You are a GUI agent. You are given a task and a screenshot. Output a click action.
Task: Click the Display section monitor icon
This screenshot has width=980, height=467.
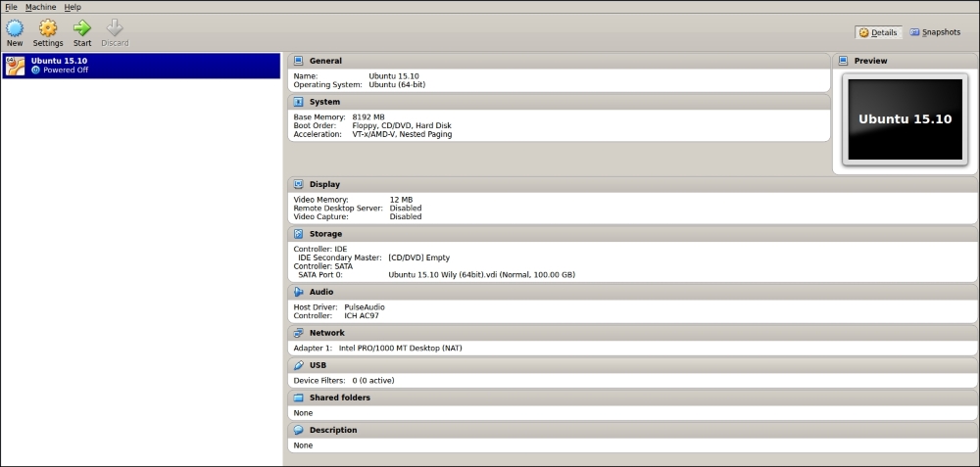(x=298, y=184)
